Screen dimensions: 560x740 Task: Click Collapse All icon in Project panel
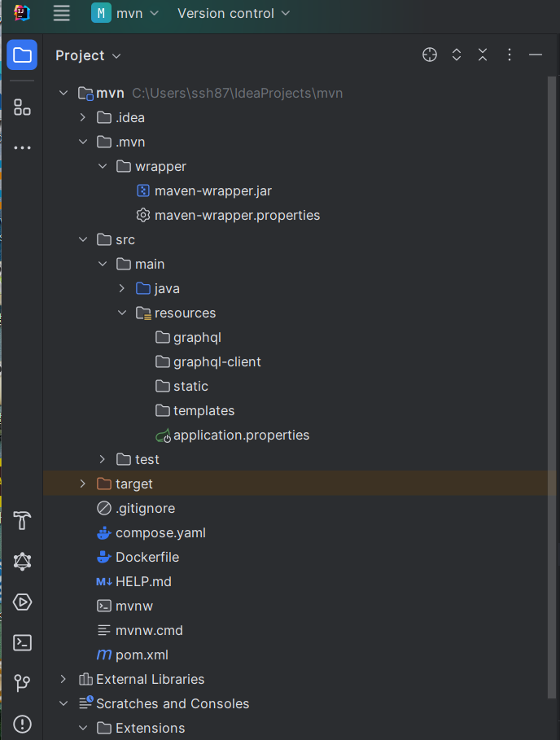[483, 55]
